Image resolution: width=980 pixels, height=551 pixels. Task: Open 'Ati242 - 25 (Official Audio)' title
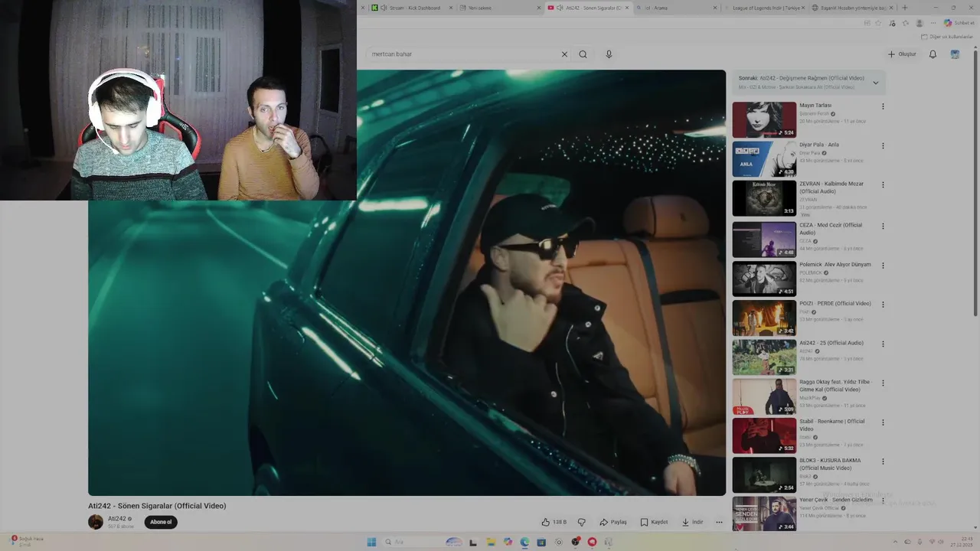831,343
